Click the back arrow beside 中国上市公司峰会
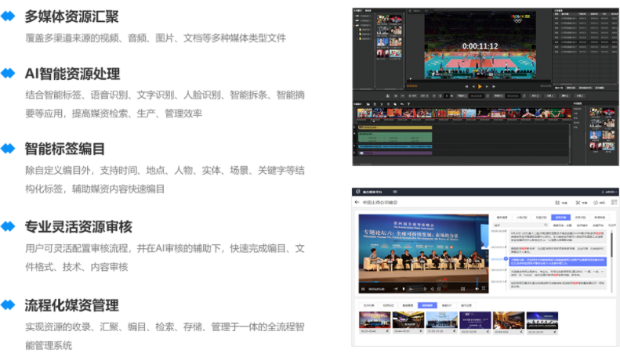Image resolution: width=620 pixels, height=364 pixels. [x=357, y=203]
